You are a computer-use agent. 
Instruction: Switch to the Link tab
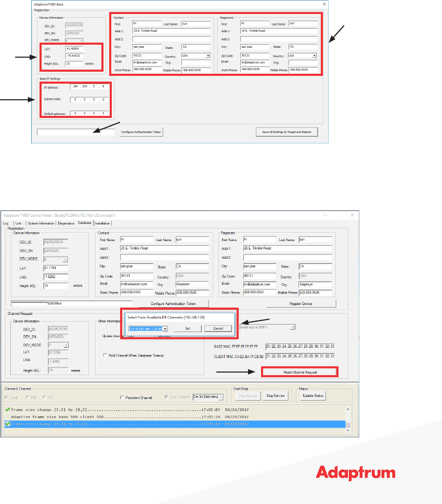pyautogui.click(x=18, y=223)
